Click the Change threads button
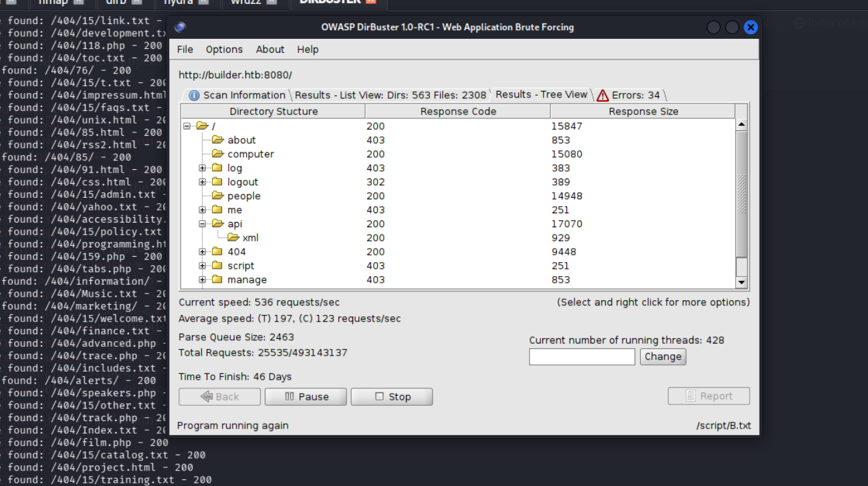The image size is (868, 486). [663, 356]
